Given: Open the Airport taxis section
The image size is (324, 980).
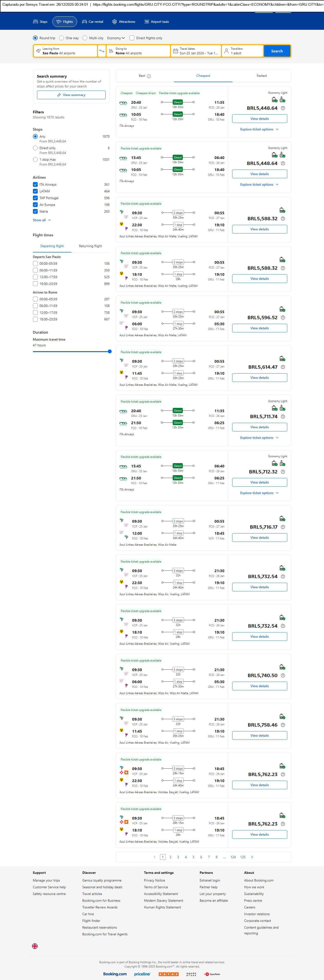Looking at the screenshot, I should (x=157, y=22).
